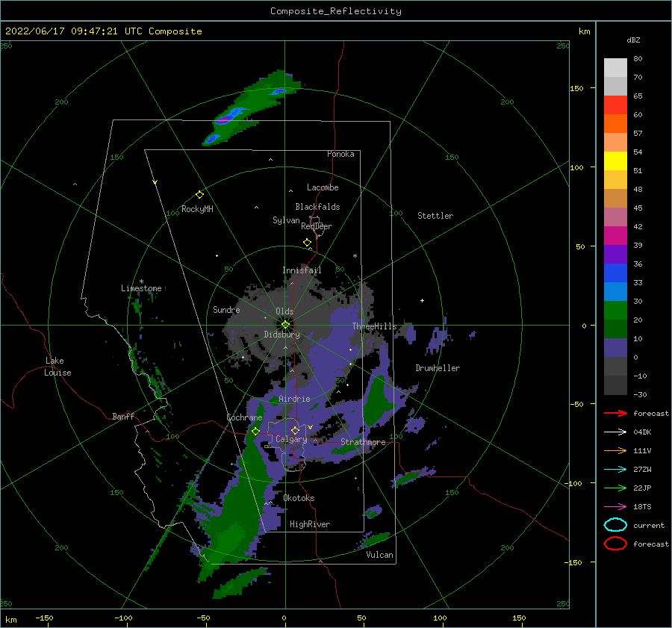Select the white 04DK arrow legend entry
The height and width of the screenshot is (628, 672).
[x=615, y=432]
